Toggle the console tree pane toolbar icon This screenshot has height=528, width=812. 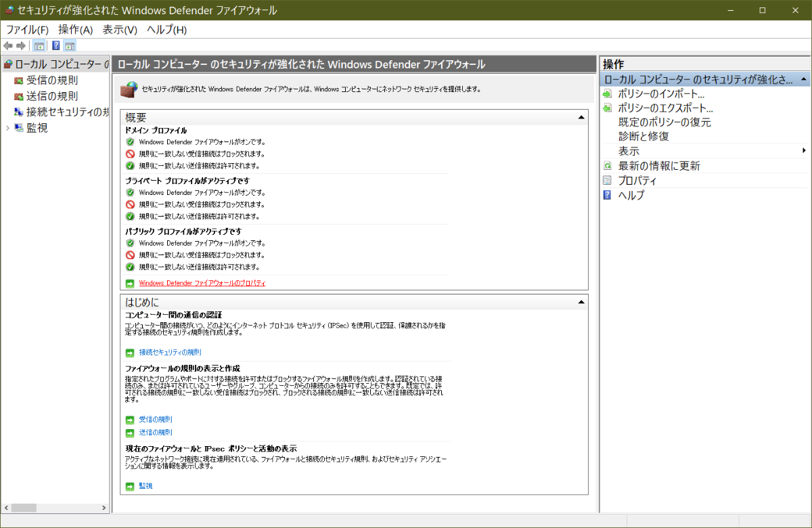coord(39,46)
